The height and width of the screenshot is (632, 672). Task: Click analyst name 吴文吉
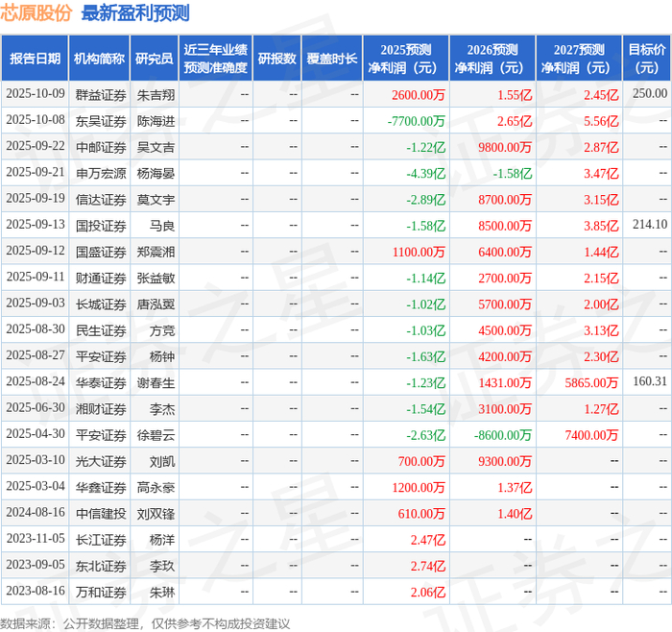point(156,147)
